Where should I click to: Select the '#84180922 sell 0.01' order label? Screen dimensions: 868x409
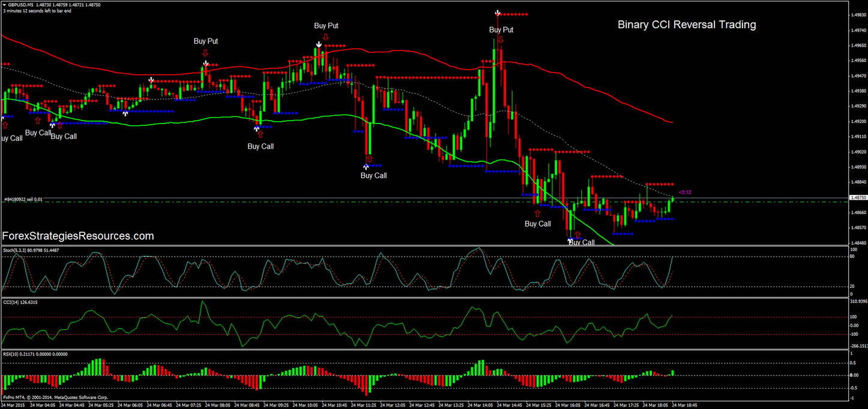[x=23, y=199]
